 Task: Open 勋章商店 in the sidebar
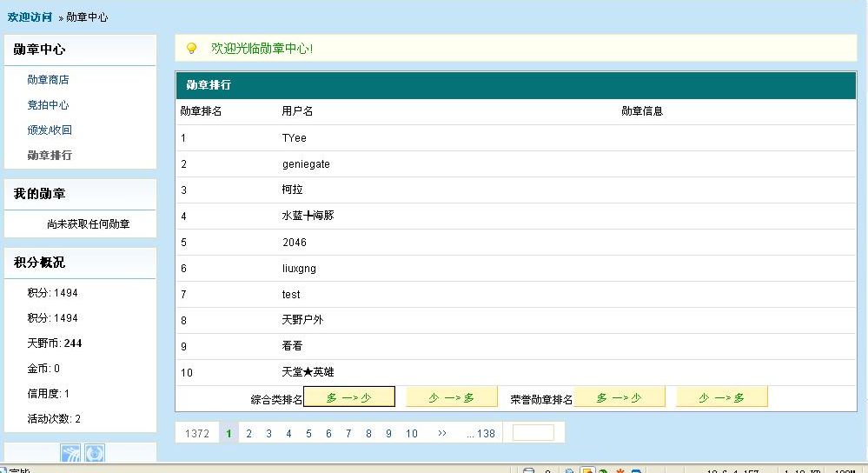[48, 80]
